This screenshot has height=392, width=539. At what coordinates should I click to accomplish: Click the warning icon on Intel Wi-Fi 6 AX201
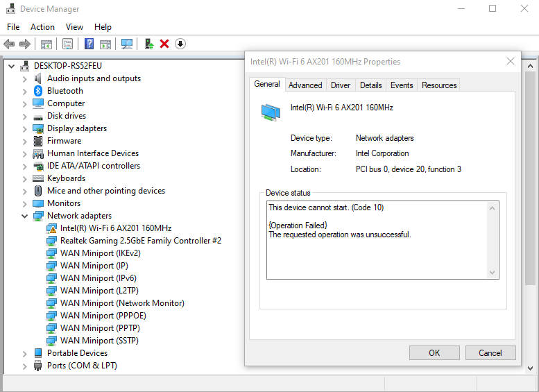click(x=51, y=229)
